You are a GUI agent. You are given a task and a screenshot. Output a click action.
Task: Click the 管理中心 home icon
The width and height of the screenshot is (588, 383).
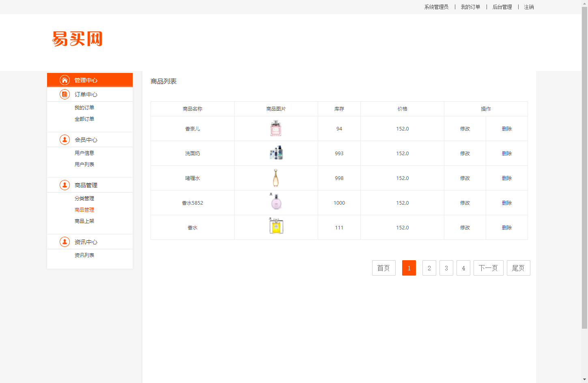[x=65, y=80]
